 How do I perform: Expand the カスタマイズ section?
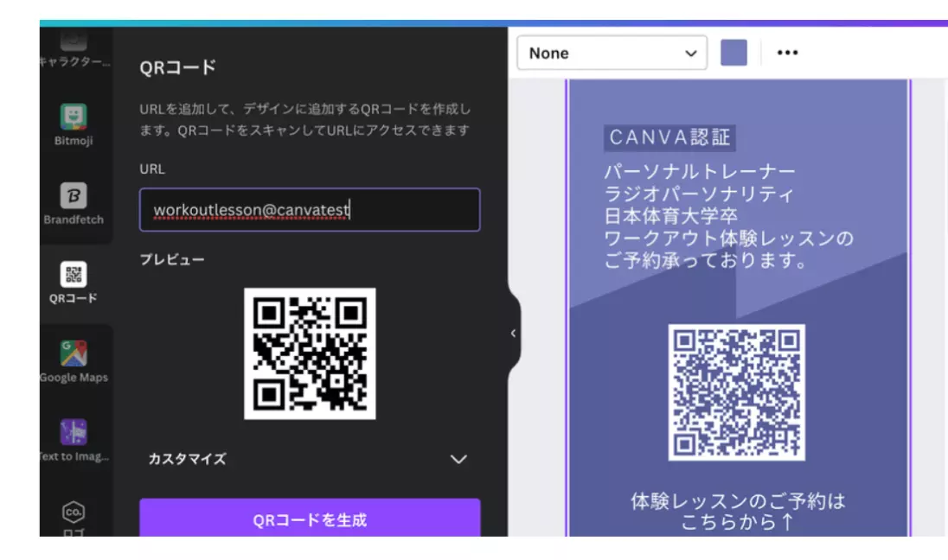[308, 459]
